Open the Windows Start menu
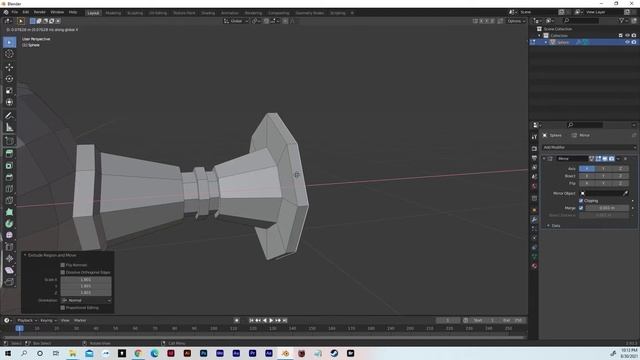The width and height of the screenshot is (640, 360). tap(7, 353)
